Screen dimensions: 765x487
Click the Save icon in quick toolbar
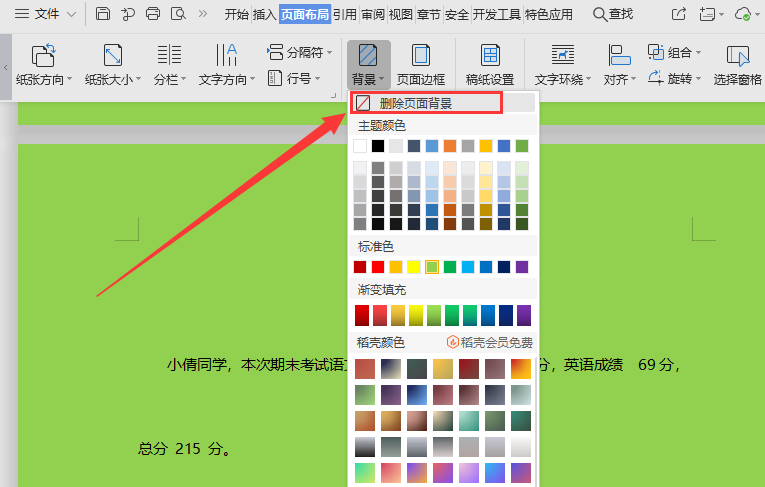click(103, 14)
